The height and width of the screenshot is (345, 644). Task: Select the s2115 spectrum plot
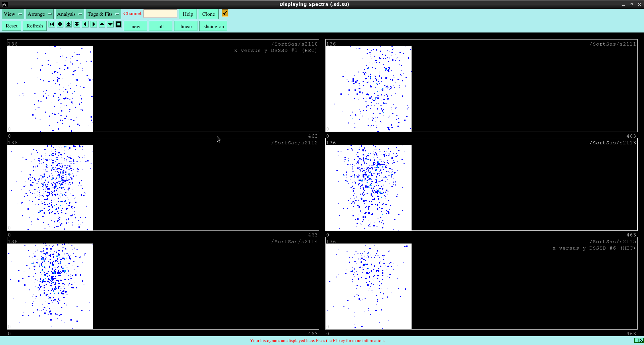tap(481, 283)
